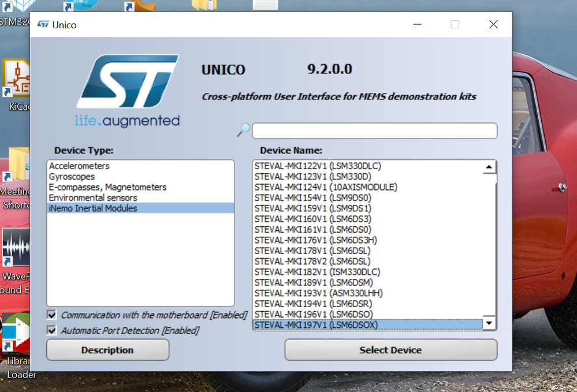Click the Select Device button
Image resolution: width=577 pixels, height=392 pixels.
pos(390,350)
